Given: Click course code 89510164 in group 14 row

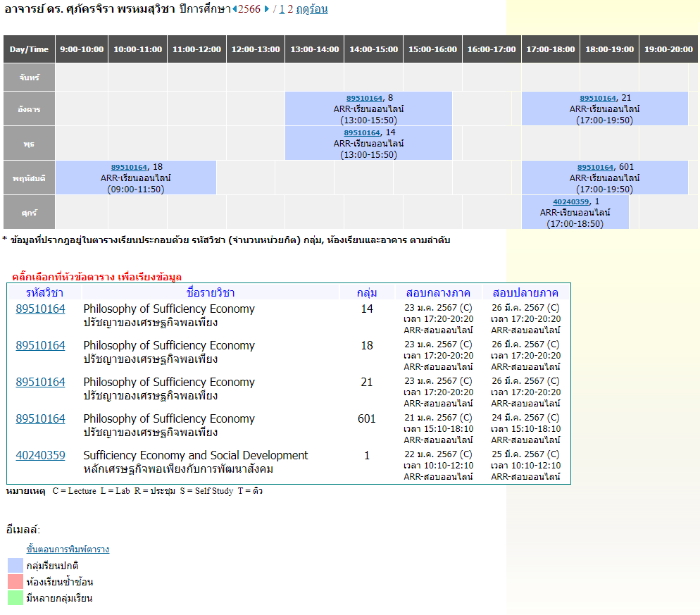Looking at the screenshot, I should click(40, 309).
